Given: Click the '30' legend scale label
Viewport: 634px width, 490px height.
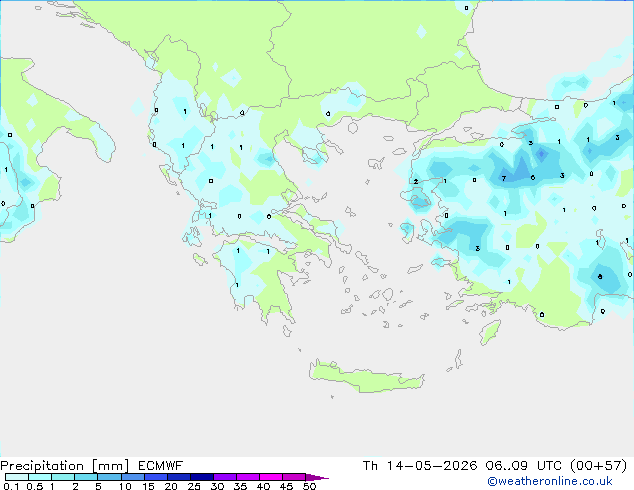Looking at the screenshot, I should (217, 486).
